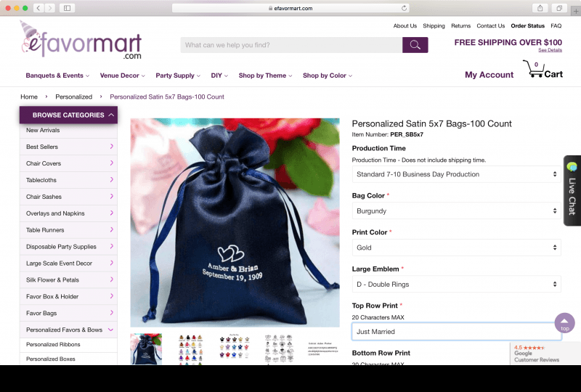Image resolution: width=581 pixels, height=392 pixels.
Task: Toggle the Safari sidebar button
Action: [x=67, y=8]
